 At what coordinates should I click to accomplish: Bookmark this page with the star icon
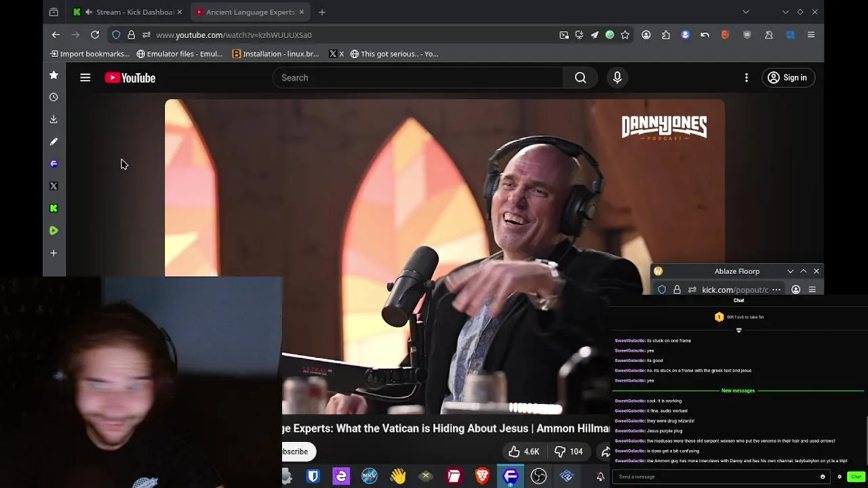(625, 35)
